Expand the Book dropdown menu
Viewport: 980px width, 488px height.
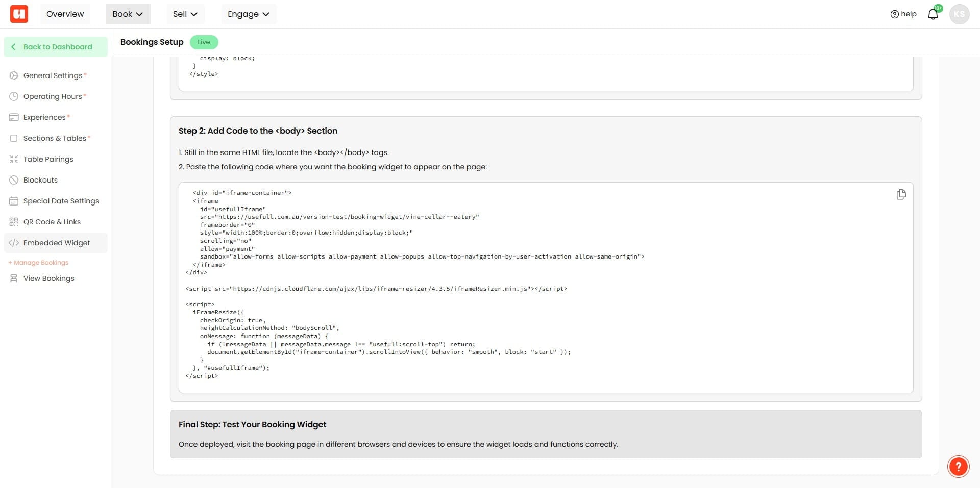(128, 14)
